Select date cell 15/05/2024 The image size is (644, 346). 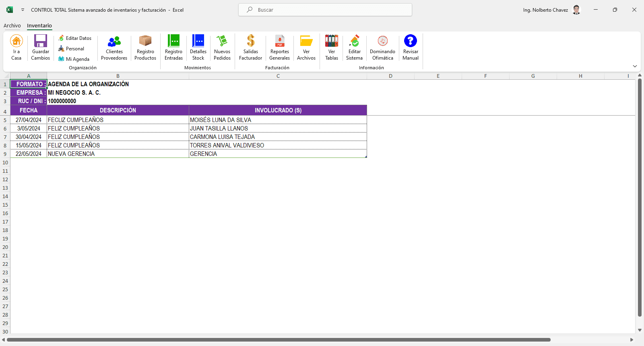click(29, 145)
